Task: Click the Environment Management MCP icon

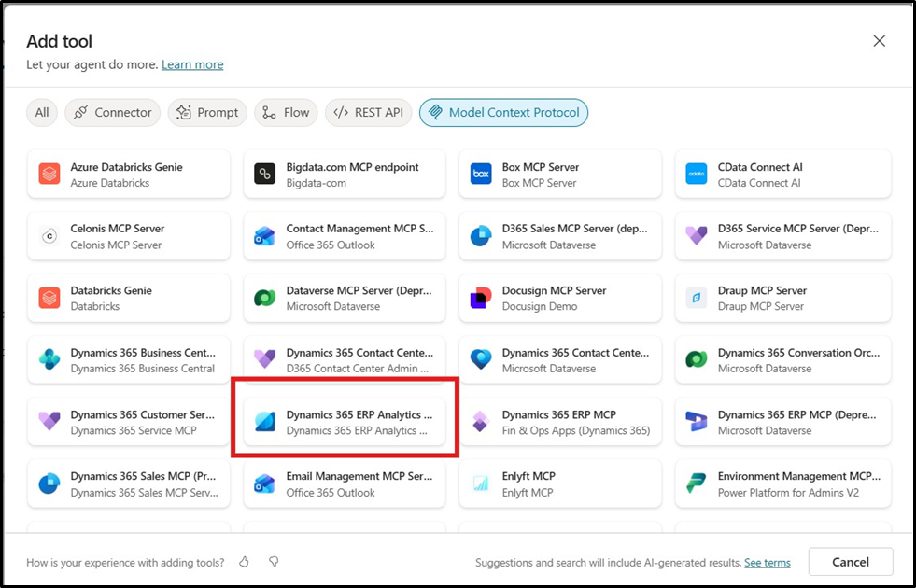Action: 697,483
